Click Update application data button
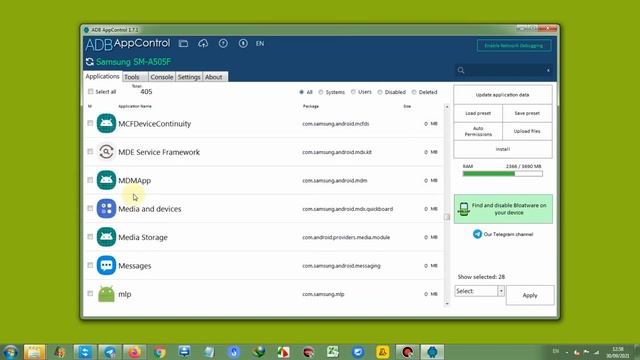This screenshot has height=360, width=640. 502,95
